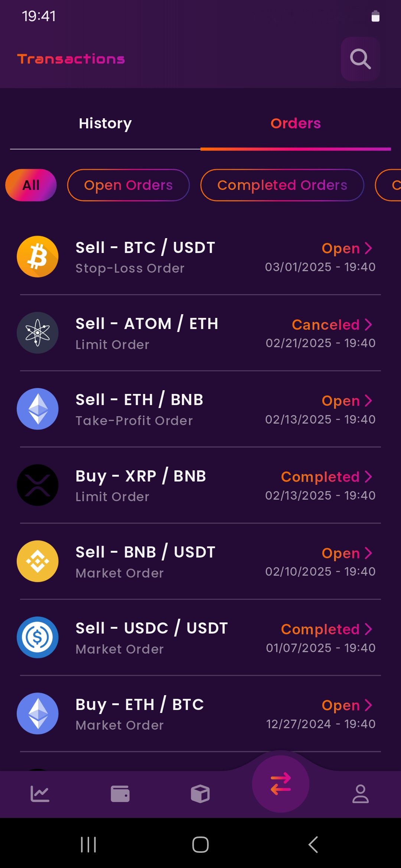Tap the USDC coin icon
This screenshot has height=868, width=401.
click(38, 637)
